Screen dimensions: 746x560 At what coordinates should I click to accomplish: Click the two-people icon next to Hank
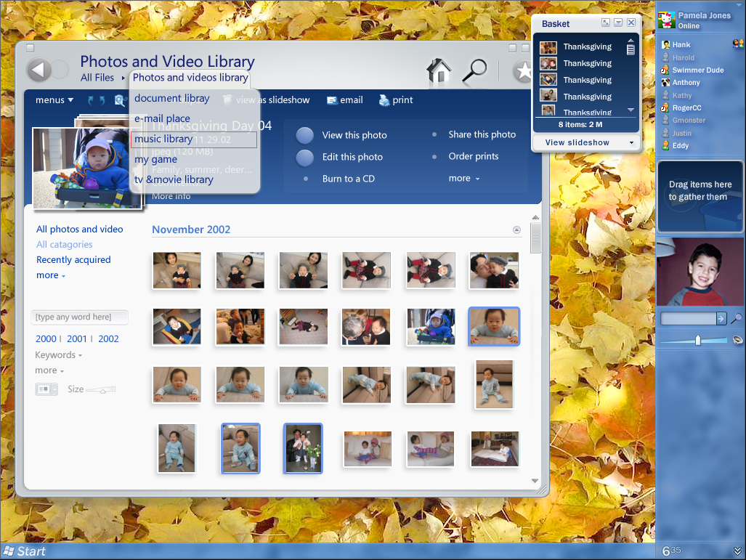[738, 44]
